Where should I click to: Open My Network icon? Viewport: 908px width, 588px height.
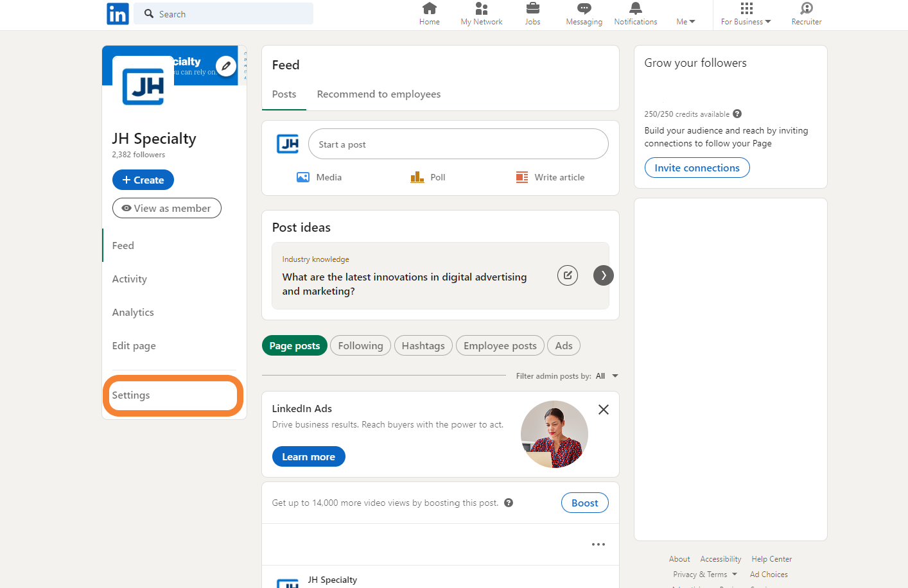[x=482, y=8]
